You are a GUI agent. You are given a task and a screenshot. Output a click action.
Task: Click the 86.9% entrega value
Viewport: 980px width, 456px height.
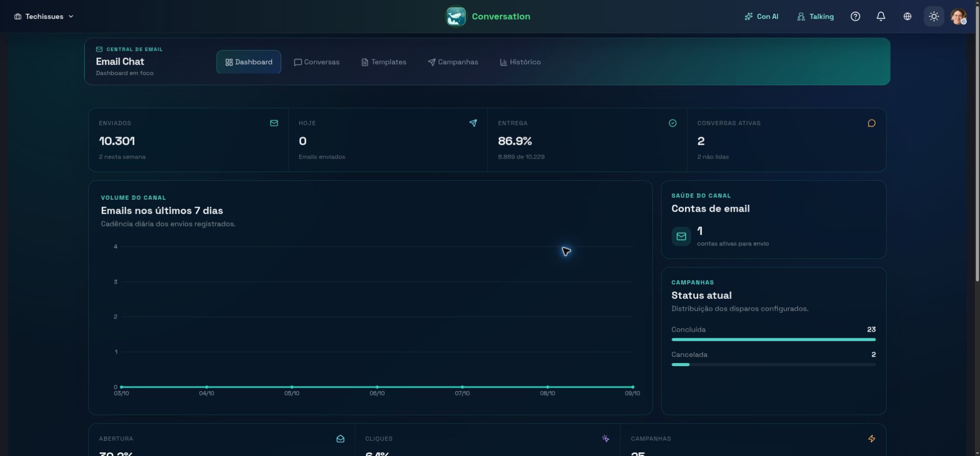[x=515, y=141]
